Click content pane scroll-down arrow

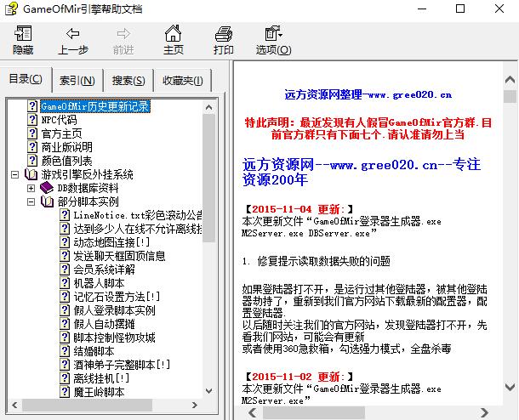tap(510, 386)
